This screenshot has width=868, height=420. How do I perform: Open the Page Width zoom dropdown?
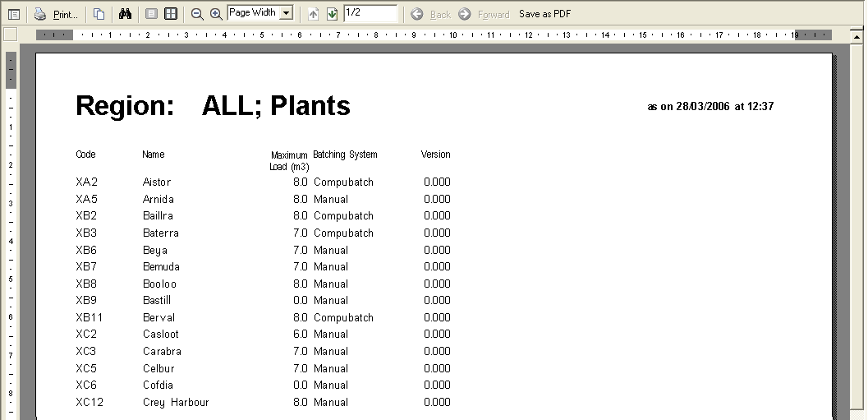(x=286, y=13)
